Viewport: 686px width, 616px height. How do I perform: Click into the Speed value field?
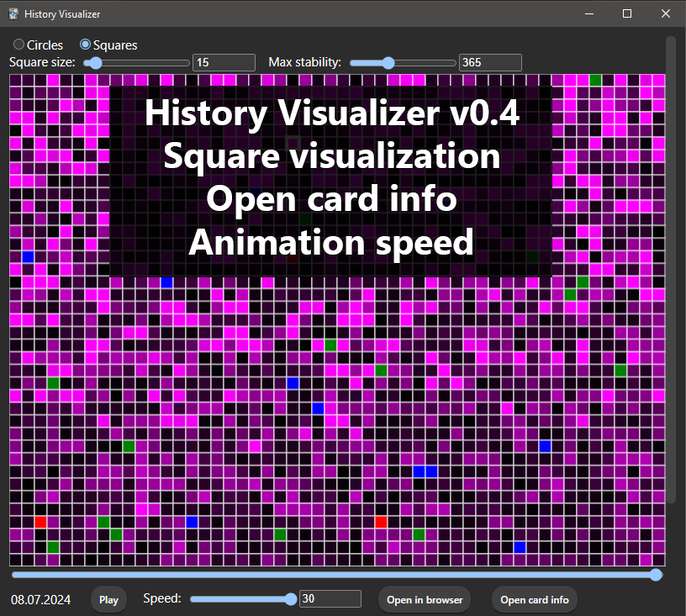[330, 599]
